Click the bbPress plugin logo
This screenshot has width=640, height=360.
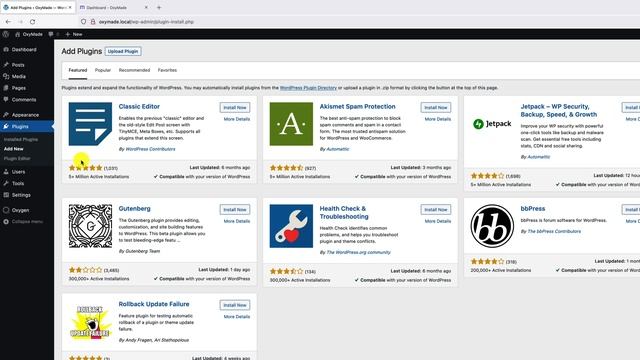point(492,226)
